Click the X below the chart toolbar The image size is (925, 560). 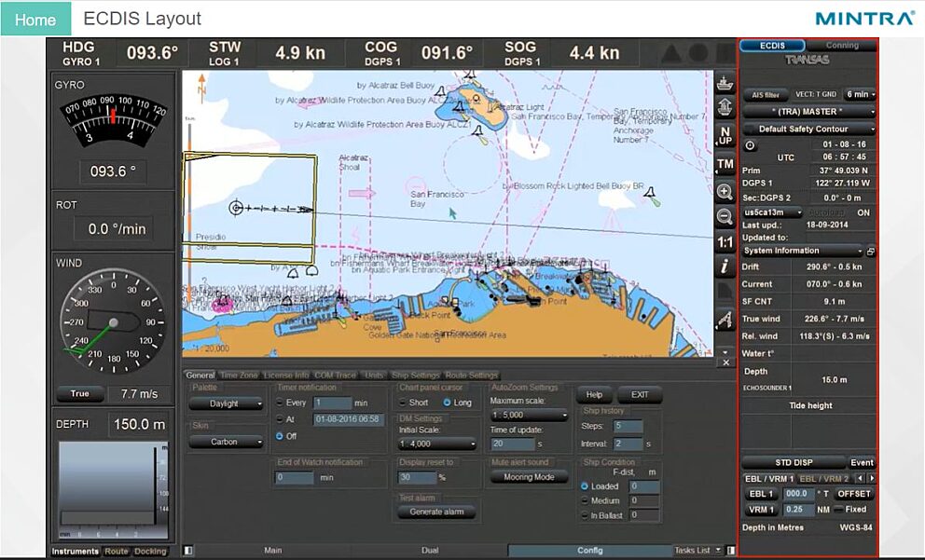(725, 362)
